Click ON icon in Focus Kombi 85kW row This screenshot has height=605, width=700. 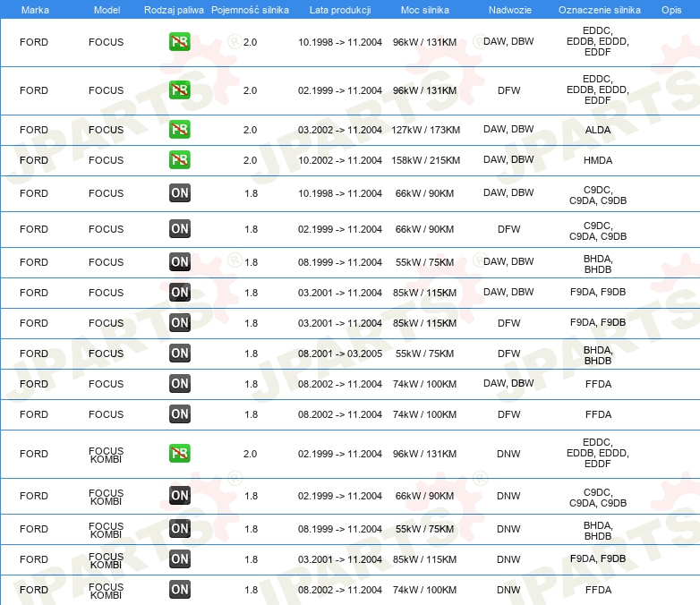coord(179,558)
